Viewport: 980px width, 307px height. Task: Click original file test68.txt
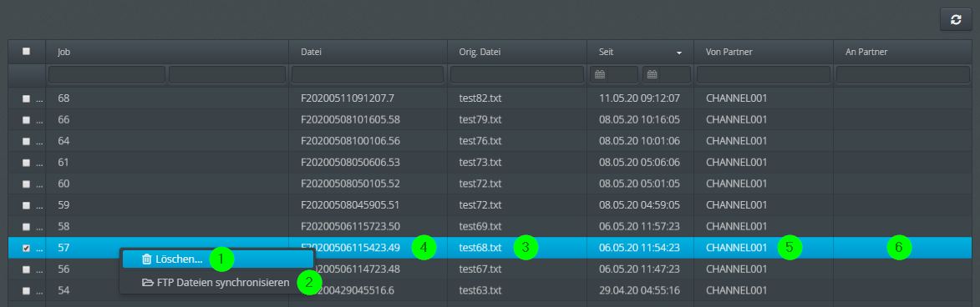pos(480,249)
